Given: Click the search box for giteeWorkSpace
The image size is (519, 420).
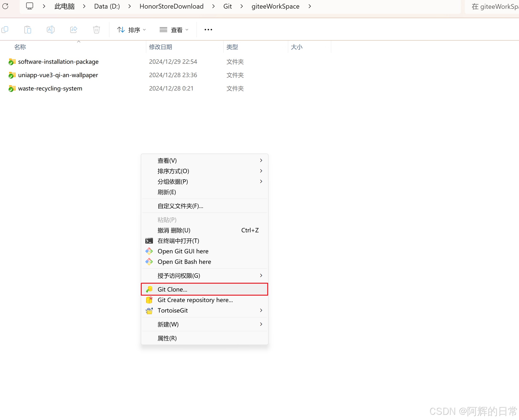Looking at the screenshot, I should (494, 6).
